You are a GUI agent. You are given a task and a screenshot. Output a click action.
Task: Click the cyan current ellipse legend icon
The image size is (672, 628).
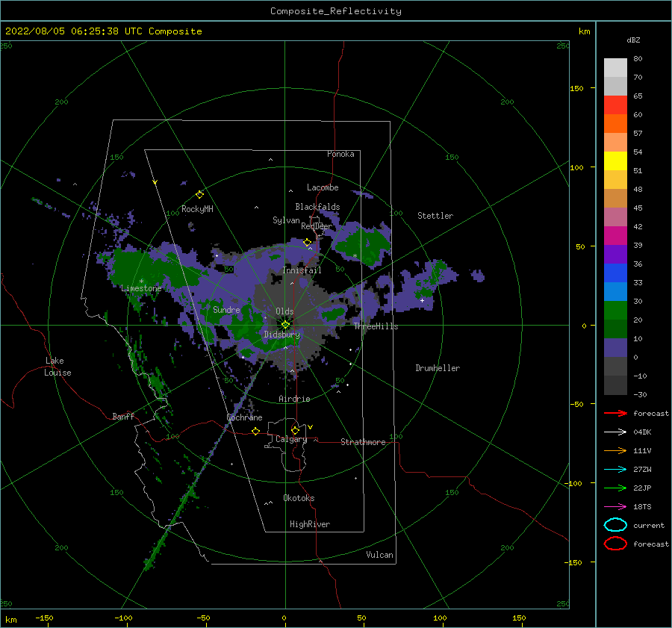click(615, 525)
